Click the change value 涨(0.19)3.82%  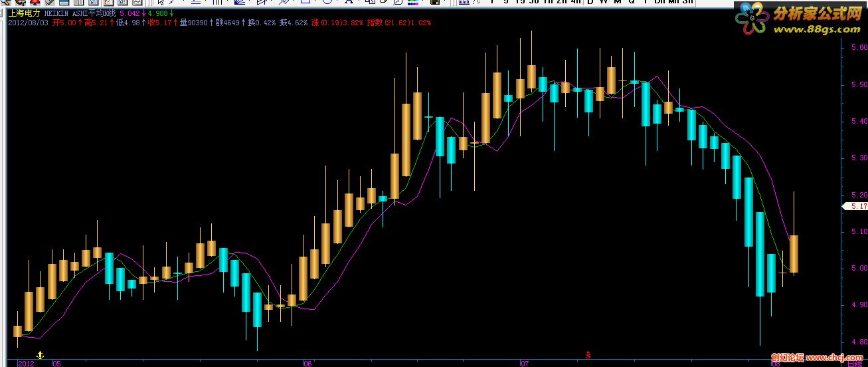click(337, 23)
